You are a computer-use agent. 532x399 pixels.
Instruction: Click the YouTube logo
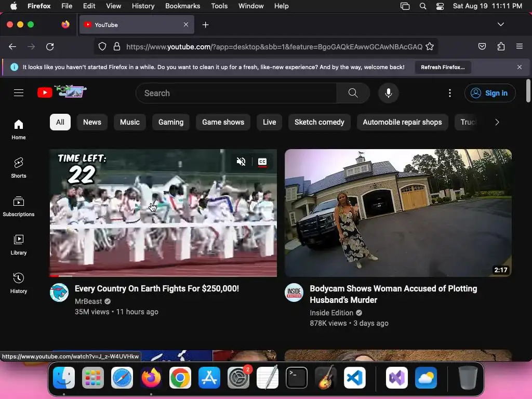coord(62,92)
